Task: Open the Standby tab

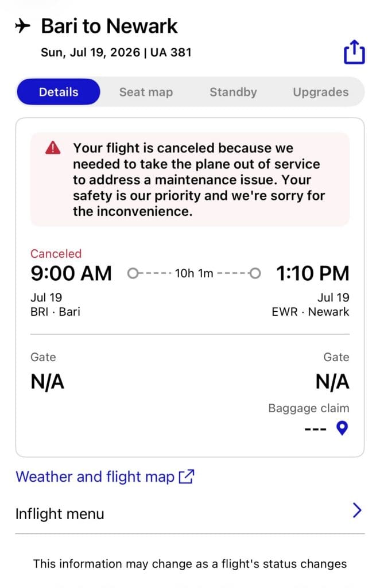Action: [233, 92]
